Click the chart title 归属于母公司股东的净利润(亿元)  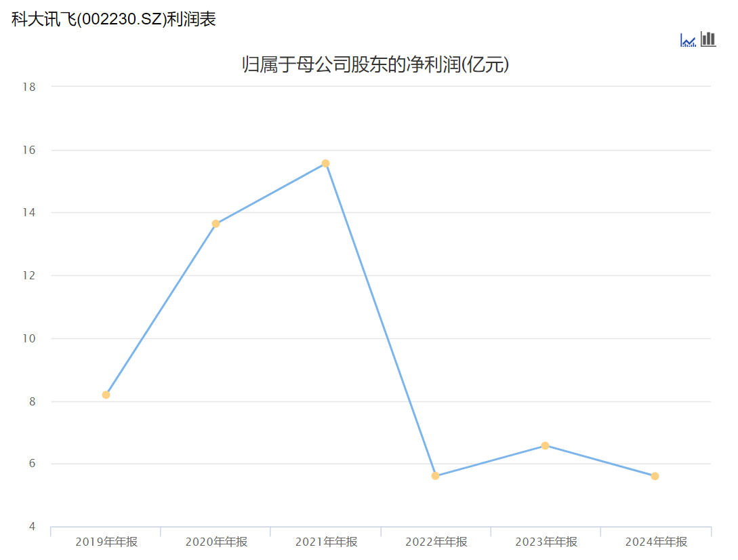(375, 64)
